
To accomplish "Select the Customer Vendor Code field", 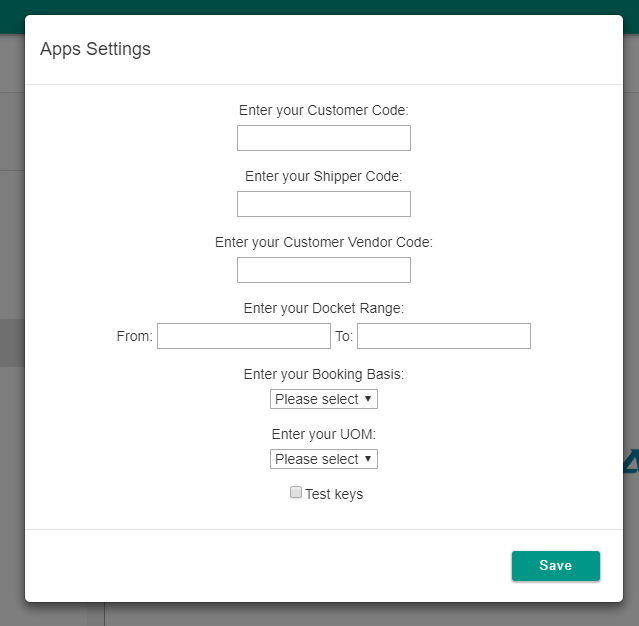I will coord(324,270).
